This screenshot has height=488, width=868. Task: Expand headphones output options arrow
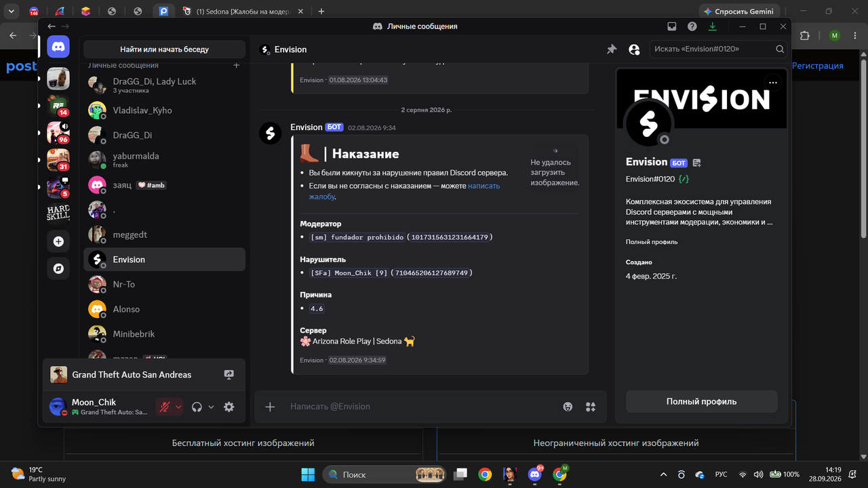(x=211, y=407)
